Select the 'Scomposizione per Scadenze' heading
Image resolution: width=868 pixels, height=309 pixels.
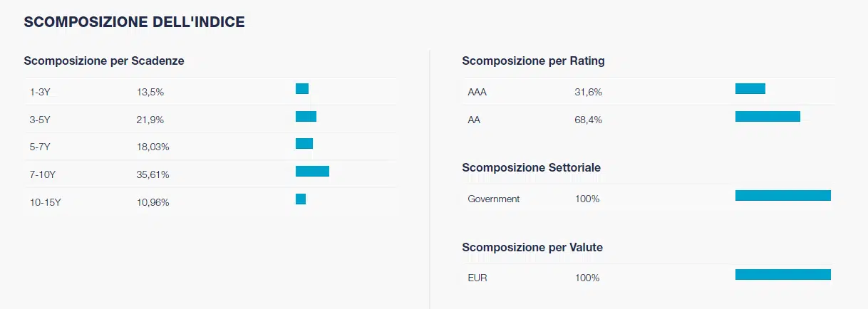(x=104, y=61)
